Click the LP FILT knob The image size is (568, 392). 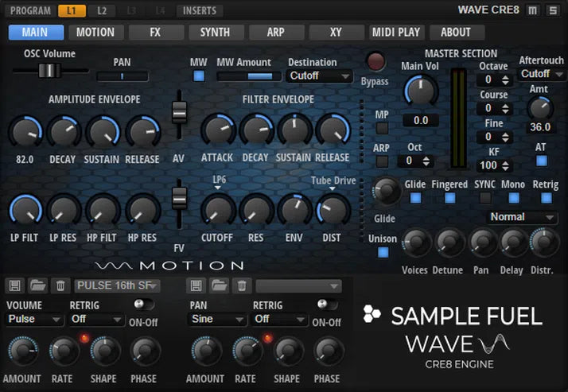tap(25, 211)
